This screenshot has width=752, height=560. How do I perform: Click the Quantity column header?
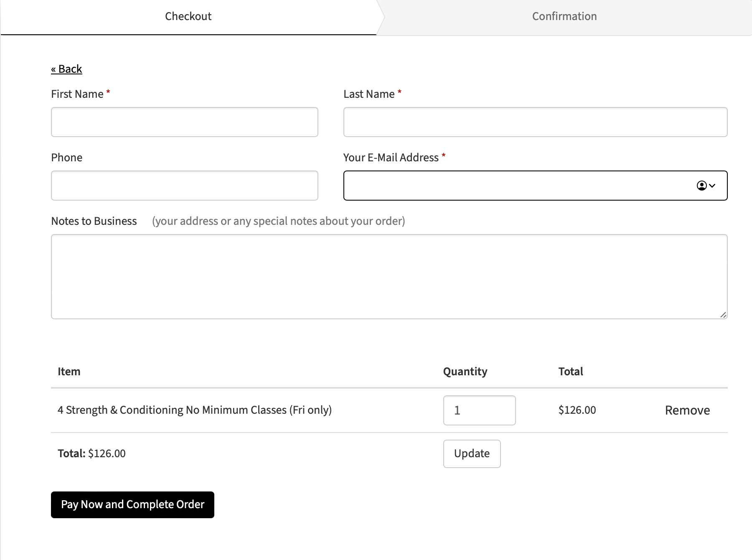coord(465,372)
